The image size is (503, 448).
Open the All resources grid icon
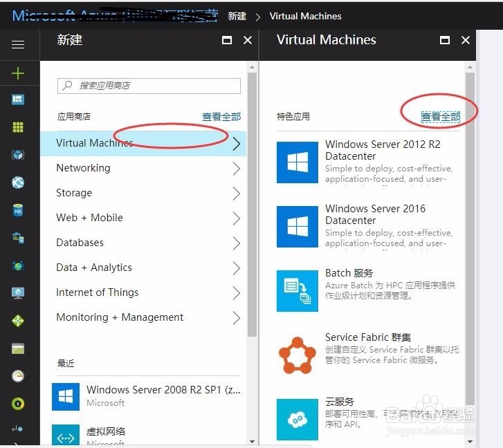point(18,127)
